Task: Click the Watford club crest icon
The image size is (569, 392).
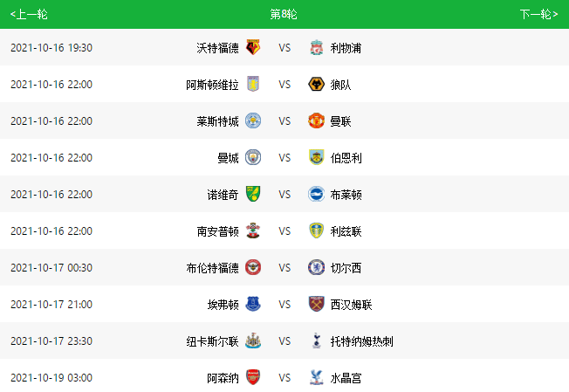Action: [x=253, y=48]
